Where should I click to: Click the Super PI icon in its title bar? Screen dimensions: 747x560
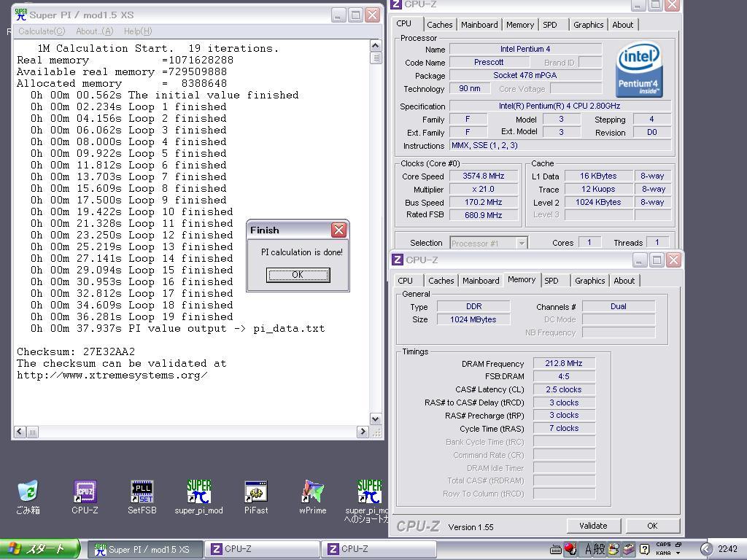pyautogui.click(x=21, y=15)
